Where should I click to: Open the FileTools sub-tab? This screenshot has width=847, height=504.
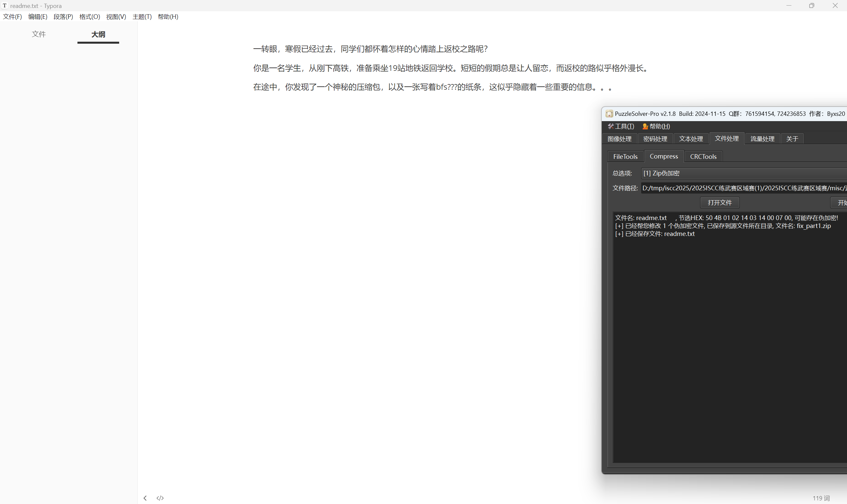pyautogui.click(x=625, y=156)
